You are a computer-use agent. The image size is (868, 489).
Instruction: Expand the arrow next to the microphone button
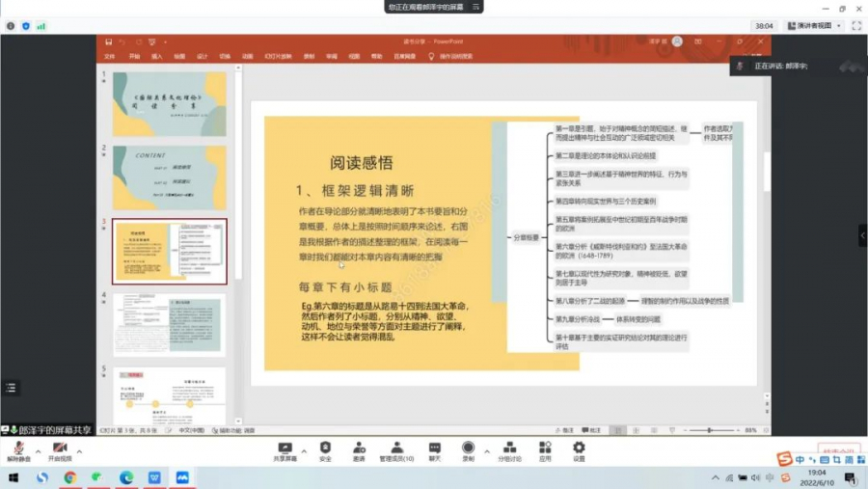point(39,449)
